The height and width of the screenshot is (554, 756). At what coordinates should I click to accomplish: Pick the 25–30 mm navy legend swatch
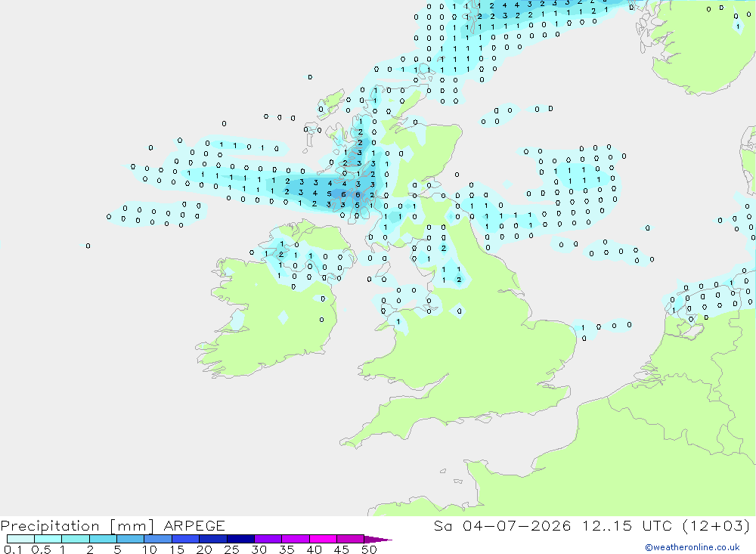[240, 539]
